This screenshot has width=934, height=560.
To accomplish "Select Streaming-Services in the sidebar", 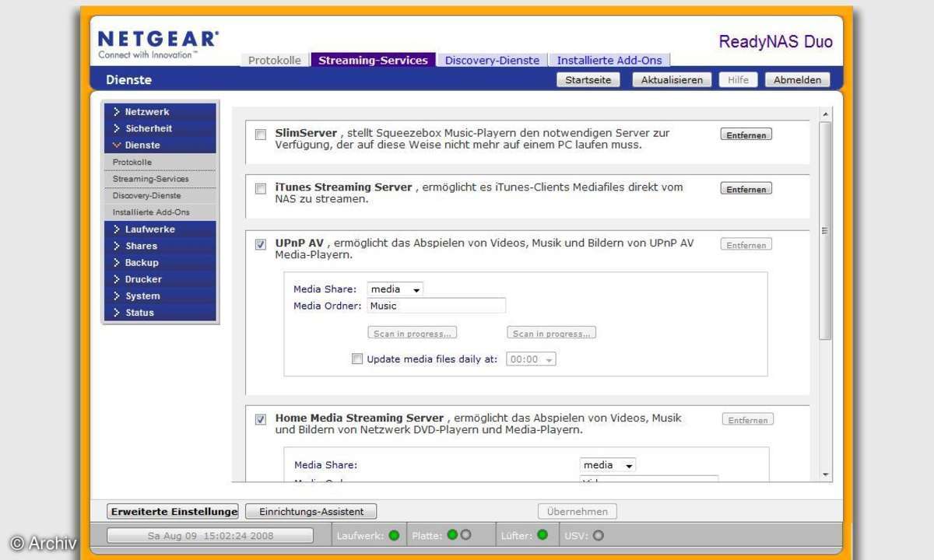I will 160,179.
